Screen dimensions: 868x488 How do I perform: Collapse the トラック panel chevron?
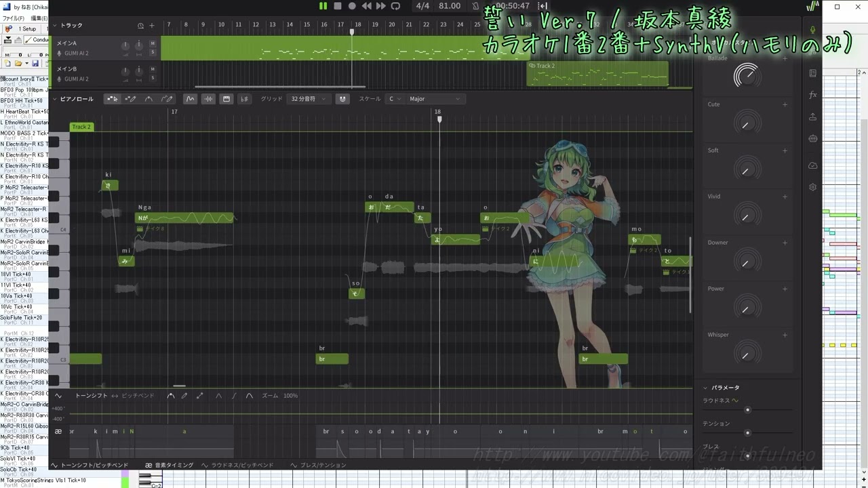click(55, 26)
